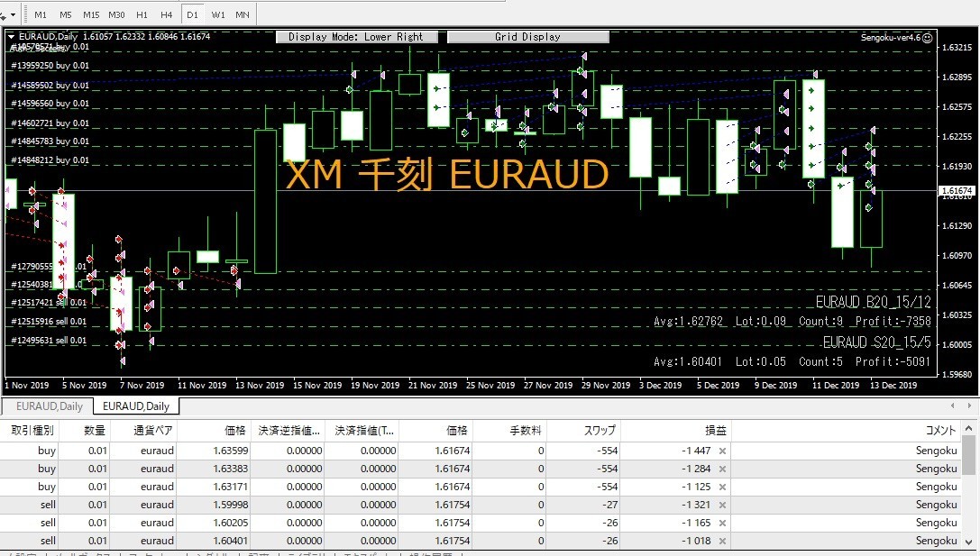
Task: Sort by the 数量 column header
Action: (x=85, y=431)
